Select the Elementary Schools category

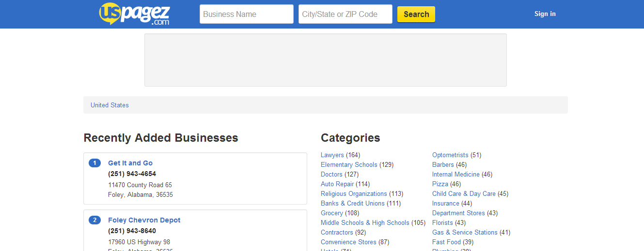349,165
